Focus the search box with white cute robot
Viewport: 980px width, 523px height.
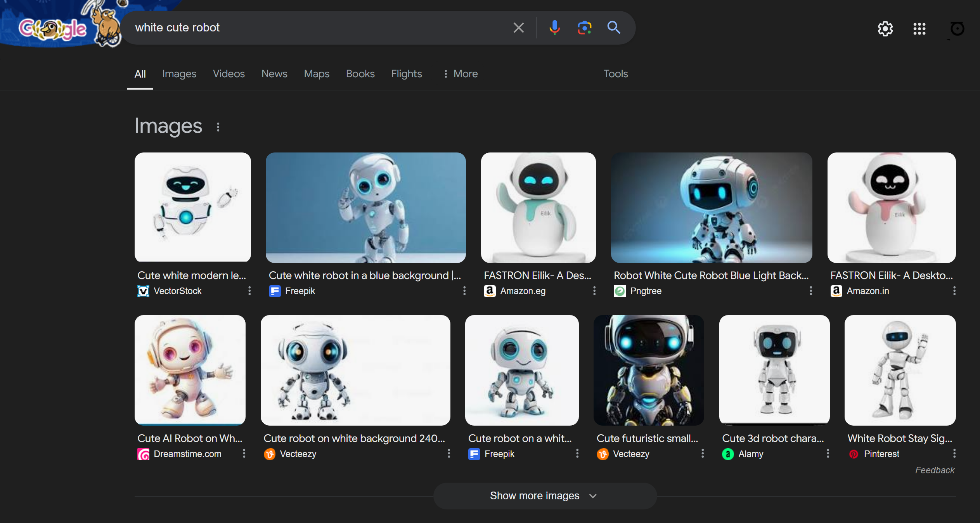[x=318, y=28]
